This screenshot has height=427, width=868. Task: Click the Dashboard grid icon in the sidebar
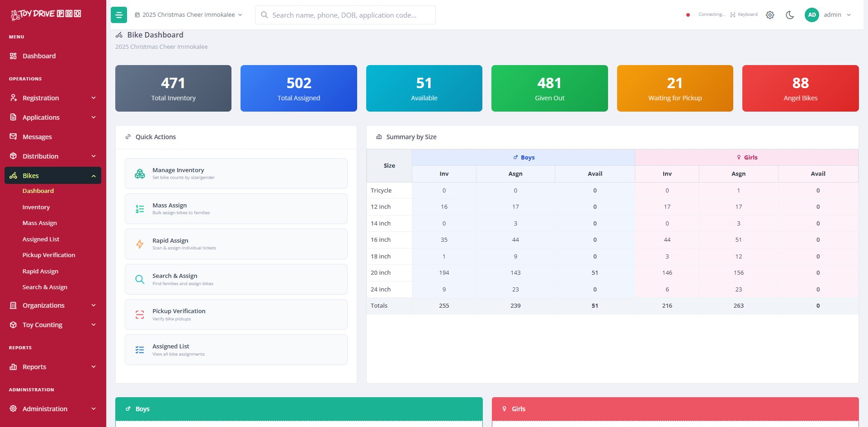tap(13, 56)
